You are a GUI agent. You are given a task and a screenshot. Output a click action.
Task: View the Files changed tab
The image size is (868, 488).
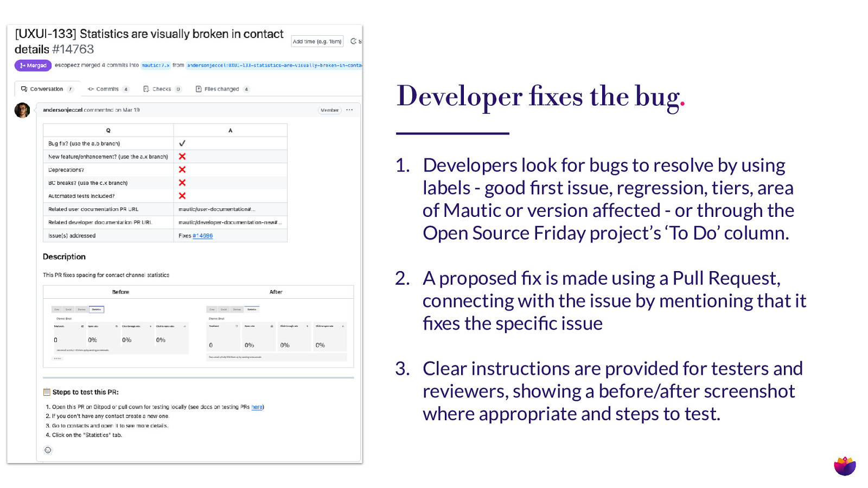pos(222,89)
